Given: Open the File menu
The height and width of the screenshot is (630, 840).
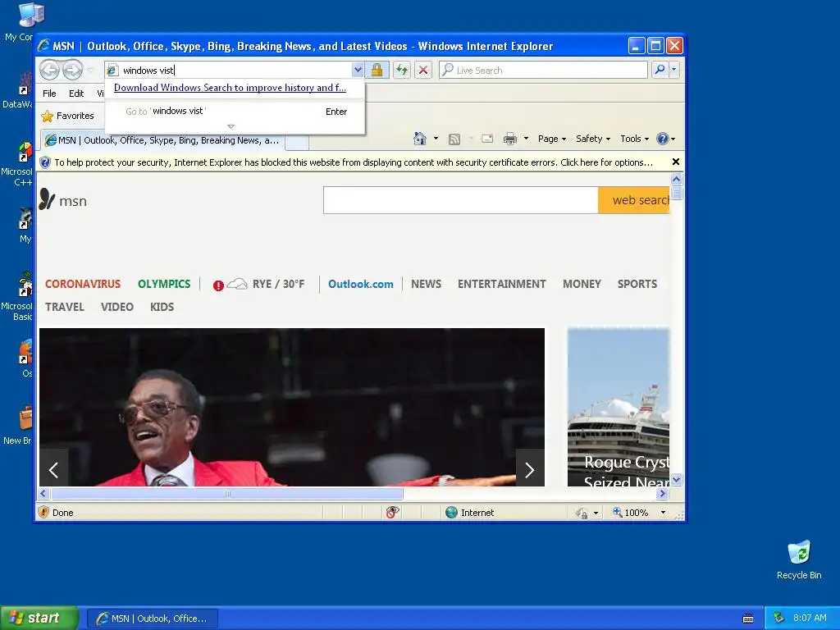Looking at the screenshot, I should pos(49,94).
